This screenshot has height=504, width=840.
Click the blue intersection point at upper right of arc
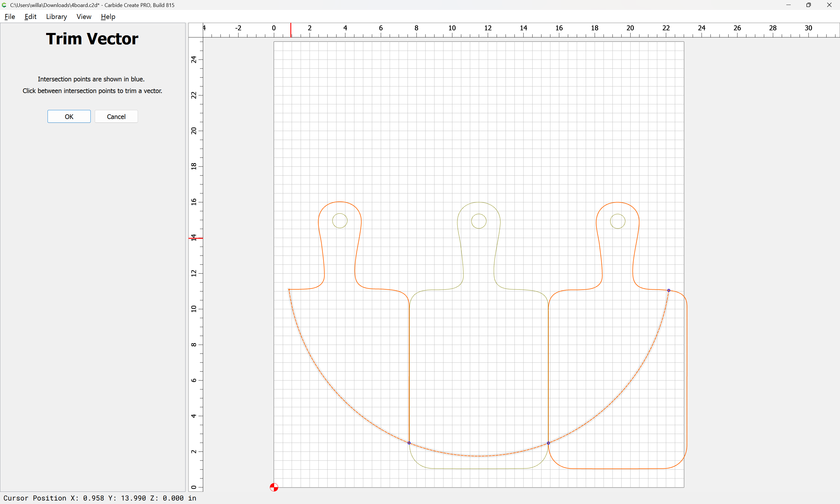pos(669,290)
